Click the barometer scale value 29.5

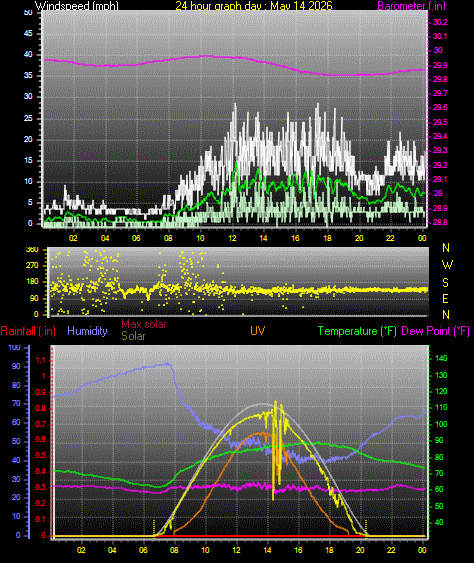click(440, 122)
